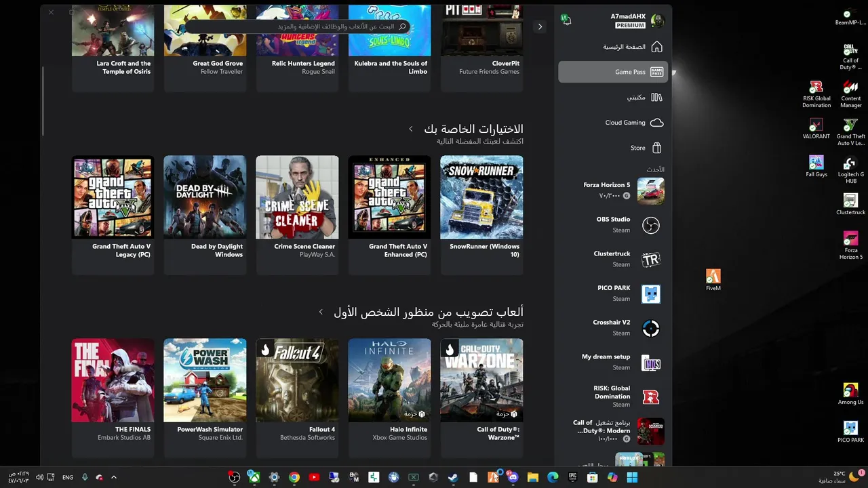Open Microsoft Edge from taskbar
Image resolution: width=868 pixels, height=488 pixels.
pyautogui.click(x=553, y=477)
